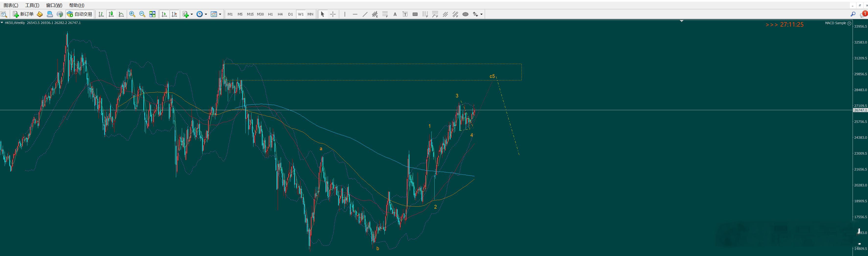Select the equidistant channel tool
The height and width of the screenshot is (256, 868).
375,14
